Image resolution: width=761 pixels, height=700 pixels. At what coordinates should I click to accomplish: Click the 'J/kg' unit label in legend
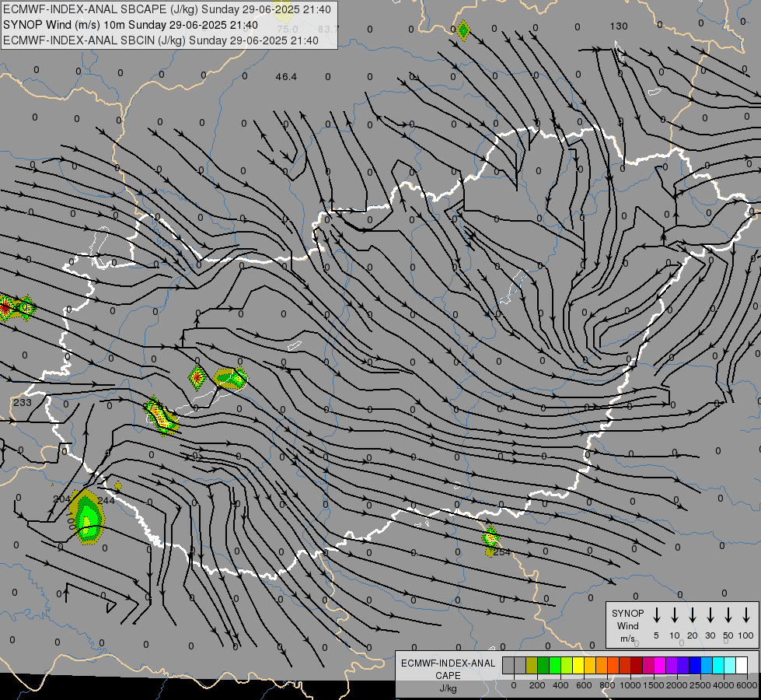pos(448,688)
